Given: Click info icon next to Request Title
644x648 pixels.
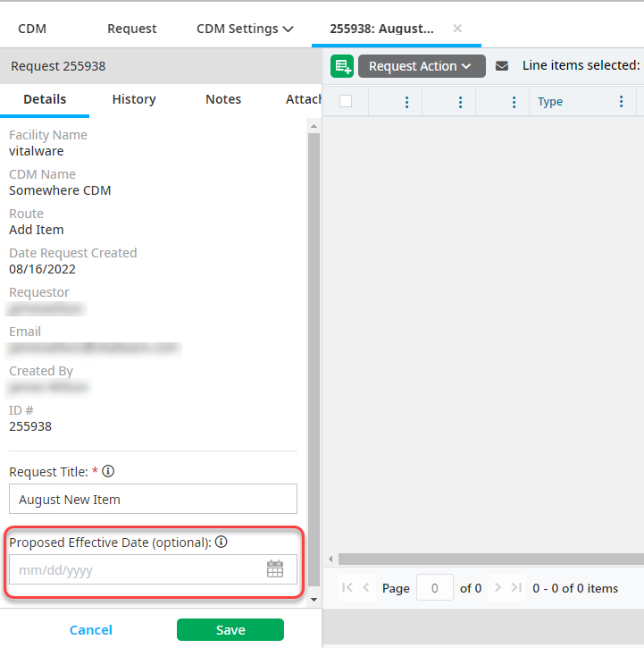Looking at the screenshot, I should tap(108, 471).
